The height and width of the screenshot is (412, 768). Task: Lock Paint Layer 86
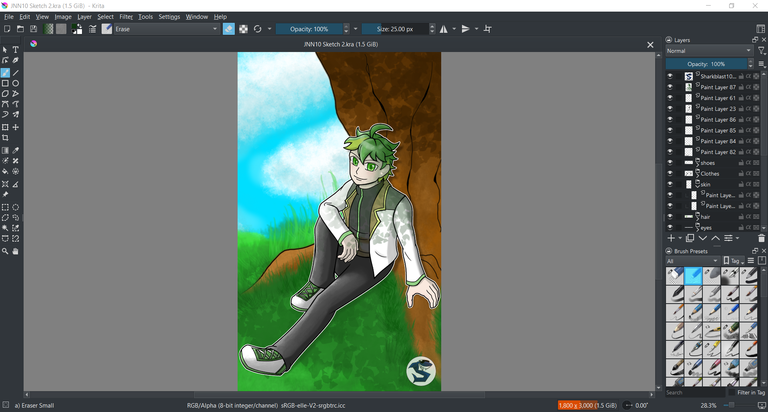[x=741, y=120]
